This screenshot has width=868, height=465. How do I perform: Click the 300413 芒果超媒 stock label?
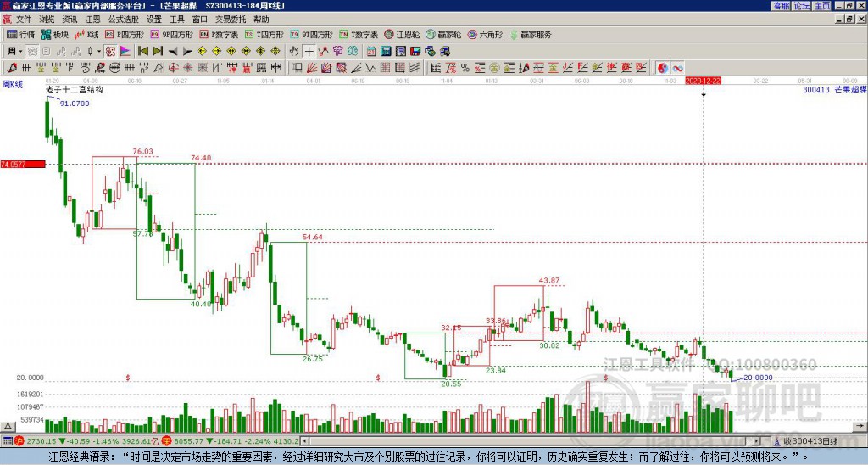pos(835,89)
